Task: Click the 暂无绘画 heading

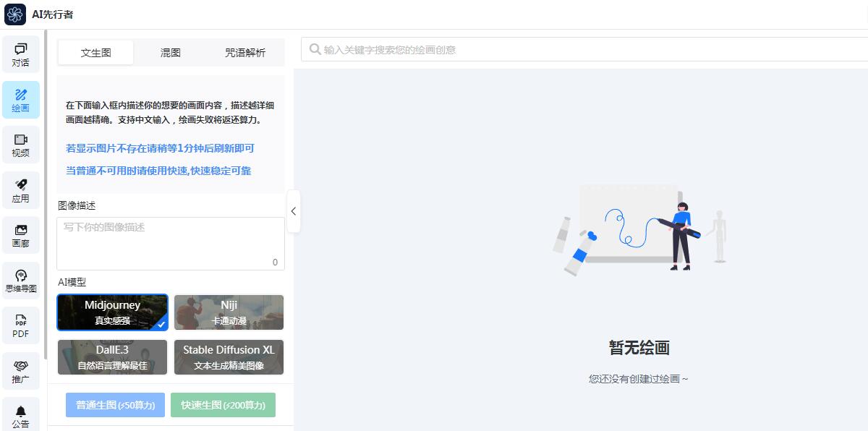Action: 639,348
